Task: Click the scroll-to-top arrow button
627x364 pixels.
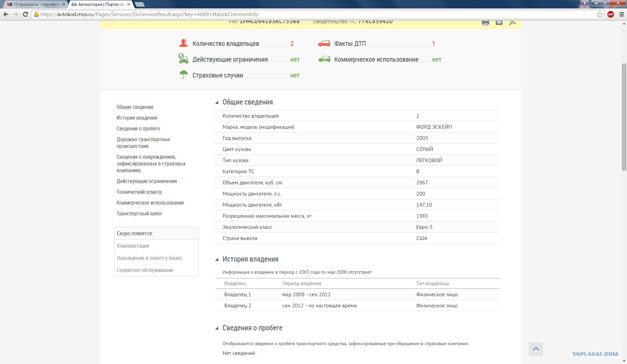Action: coord(536,349)
